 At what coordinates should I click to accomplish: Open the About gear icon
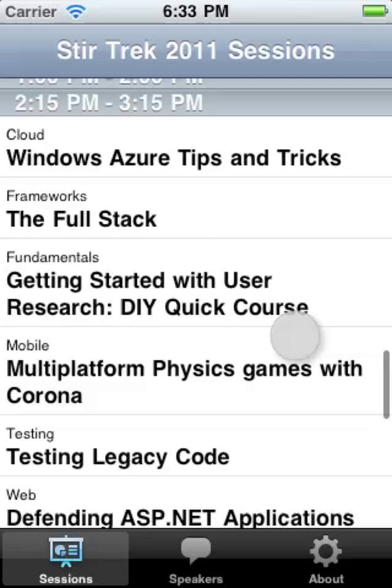pyautogui.click(x=326, y=551)
